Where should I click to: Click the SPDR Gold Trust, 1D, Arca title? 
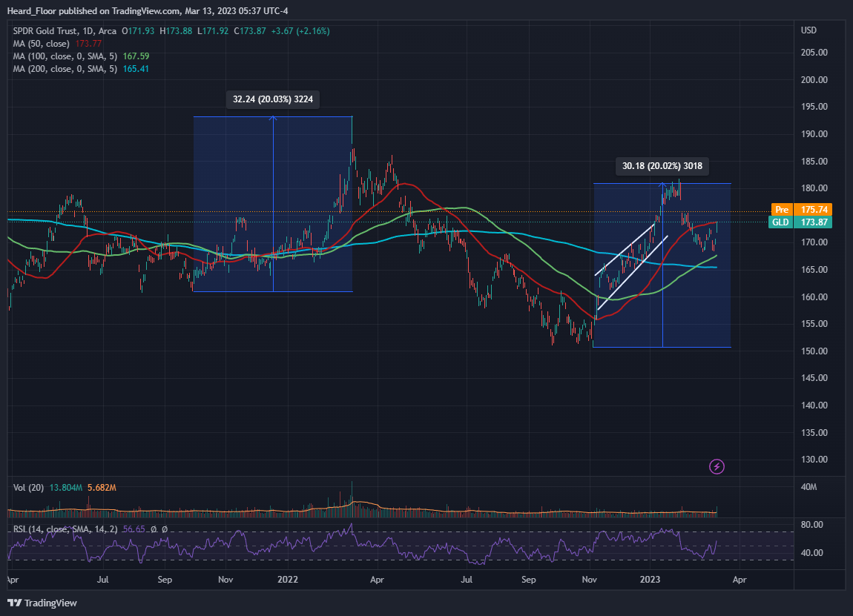[65, 31]
